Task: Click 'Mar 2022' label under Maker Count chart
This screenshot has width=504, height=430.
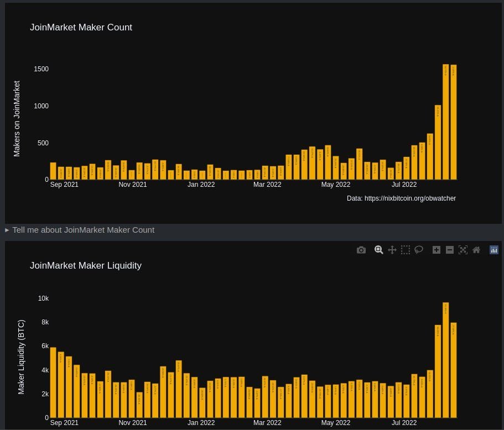Action: [x=267, y=185]
